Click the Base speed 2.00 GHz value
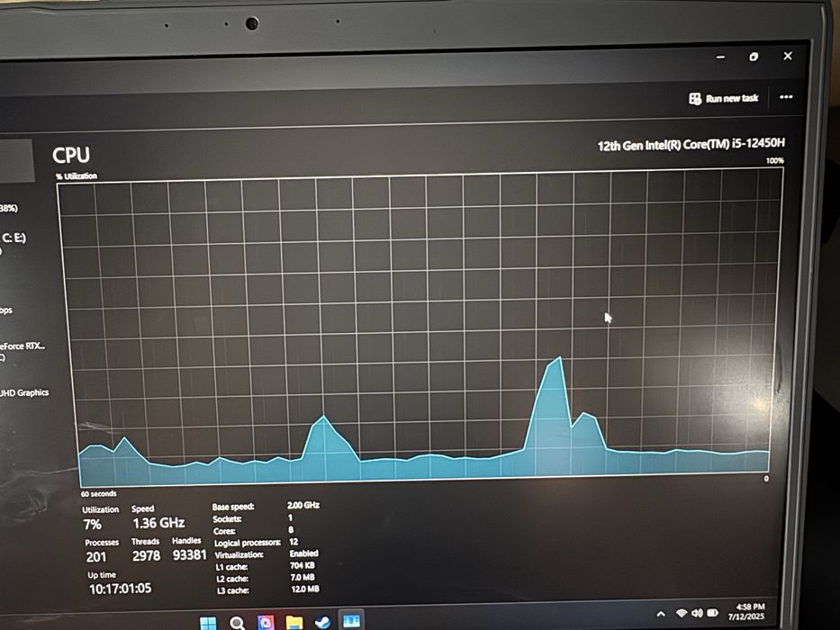The width and height of the screenshot is (840, 630). coord(303,505)
